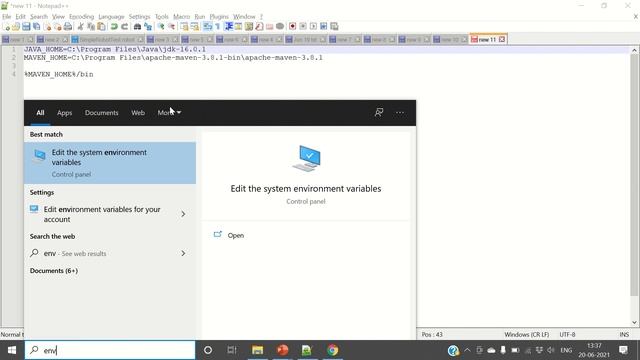The image size is (640, 360).
Task: Click the Task View taskbar icon
Action: (x=232, y=350)
